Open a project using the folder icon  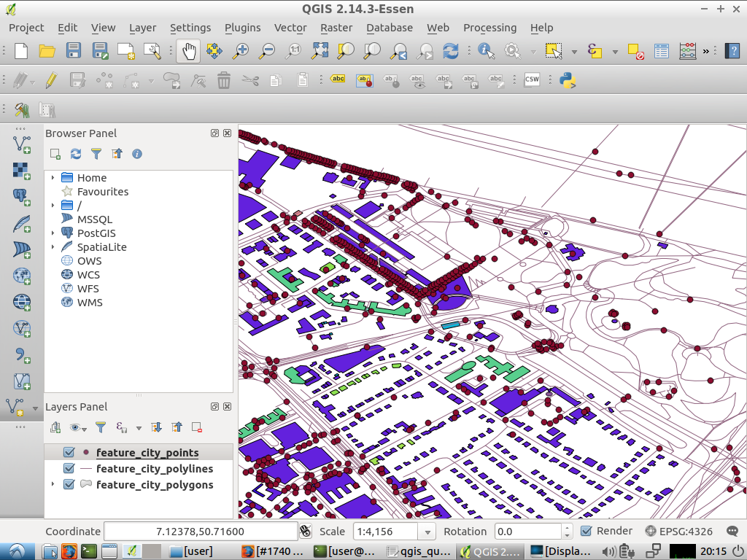(47, 50)
